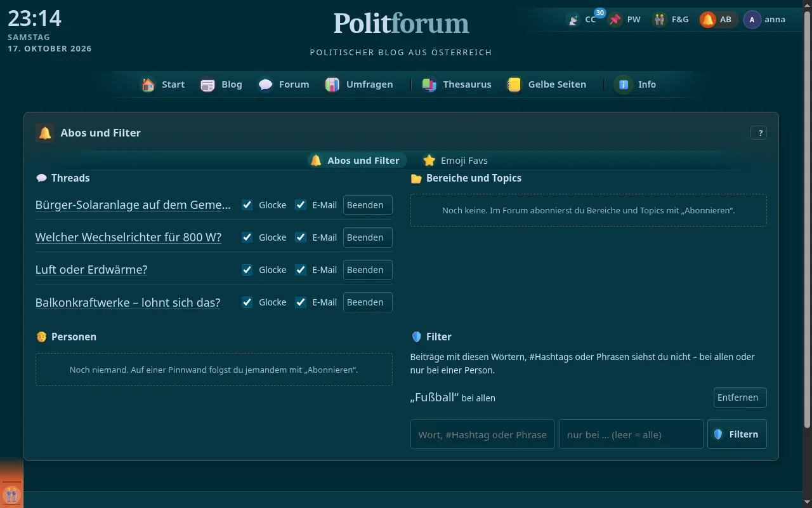Click Beenden for Welcher Wechselrichter thread

[x=368, y=237]
